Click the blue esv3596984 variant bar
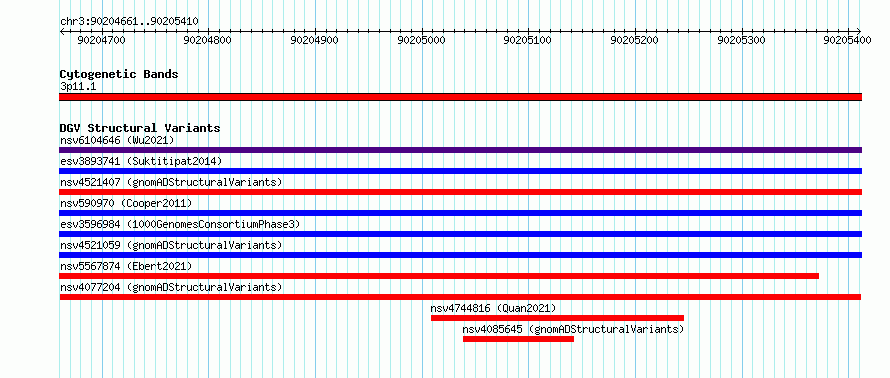Image resolution: width=890 pixels, height=378 pixels. [x=460, y=234]
